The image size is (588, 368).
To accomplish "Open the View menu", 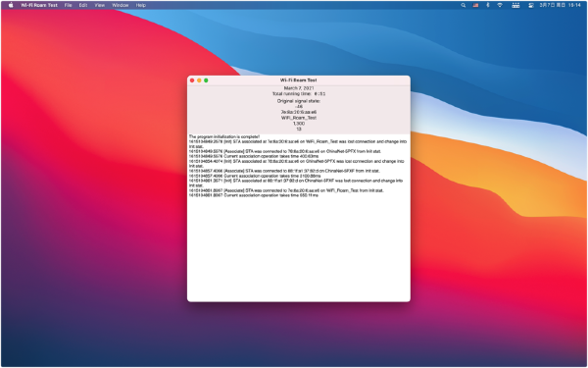I will (x=99, y=5).
